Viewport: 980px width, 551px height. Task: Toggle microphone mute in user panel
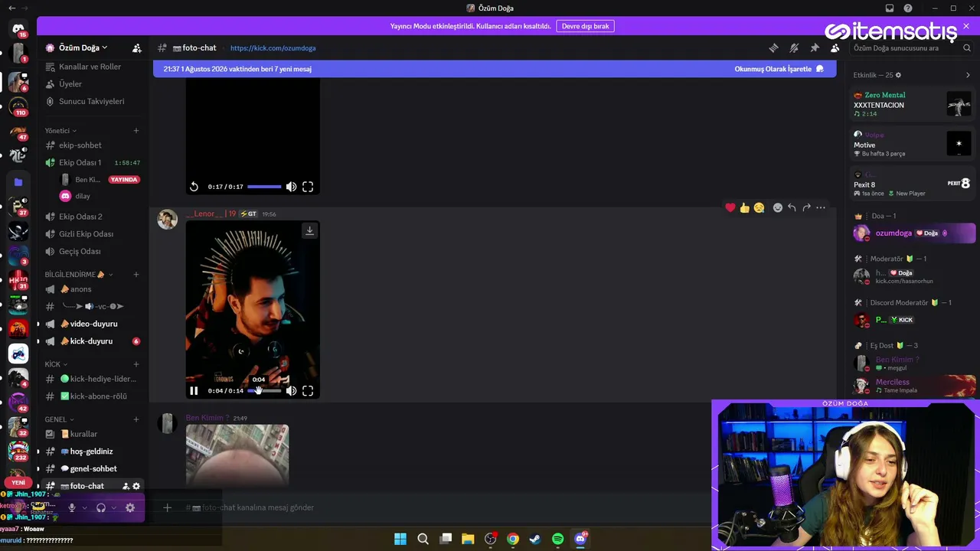click(72, 507)
